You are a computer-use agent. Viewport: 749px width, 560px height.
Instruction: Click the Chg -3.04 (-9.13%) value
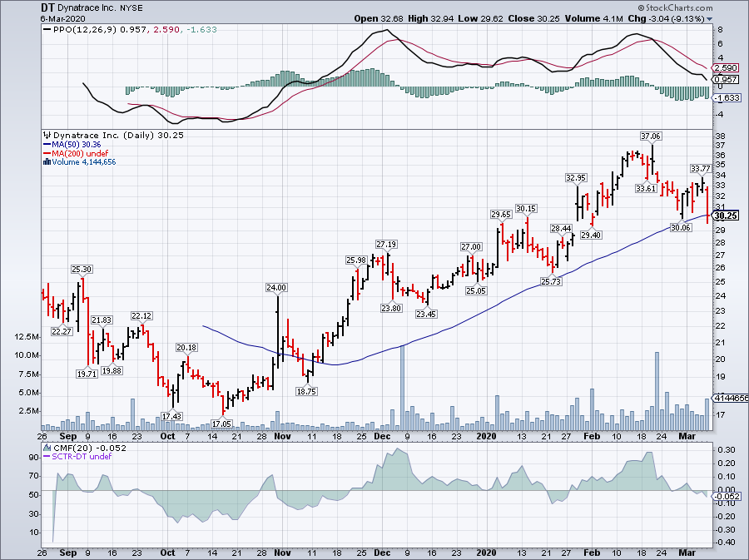click(x=666, y=18)
